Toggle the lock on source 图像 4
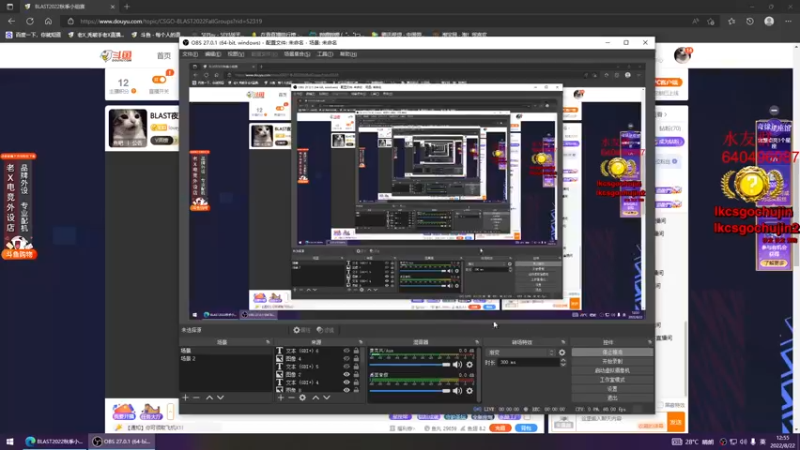 point(356,359)
